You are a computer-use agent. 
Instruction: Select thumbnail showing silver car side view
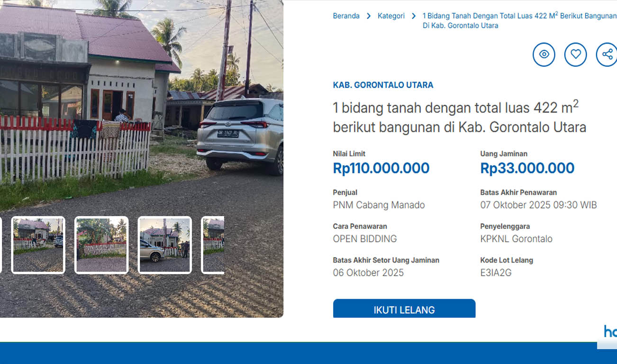pyautogui.click(x=164, y=245)
